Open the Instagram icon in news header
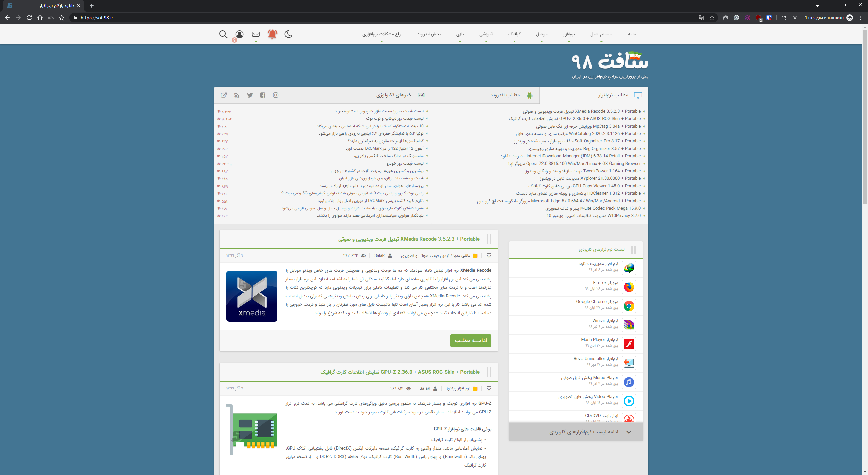This screenshot has width=868, height=475. 276,95
